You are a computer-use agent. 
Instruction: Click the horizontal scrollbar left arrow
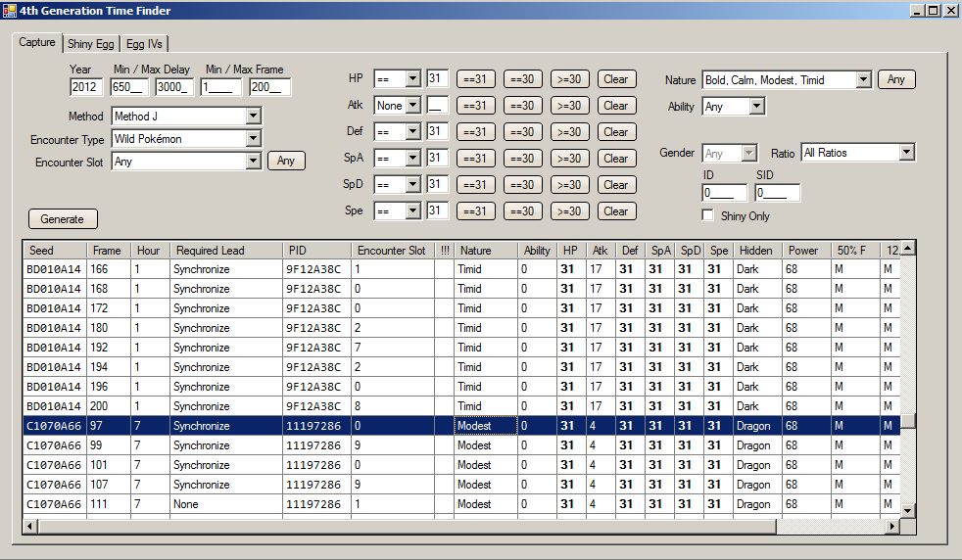(30, 527)
